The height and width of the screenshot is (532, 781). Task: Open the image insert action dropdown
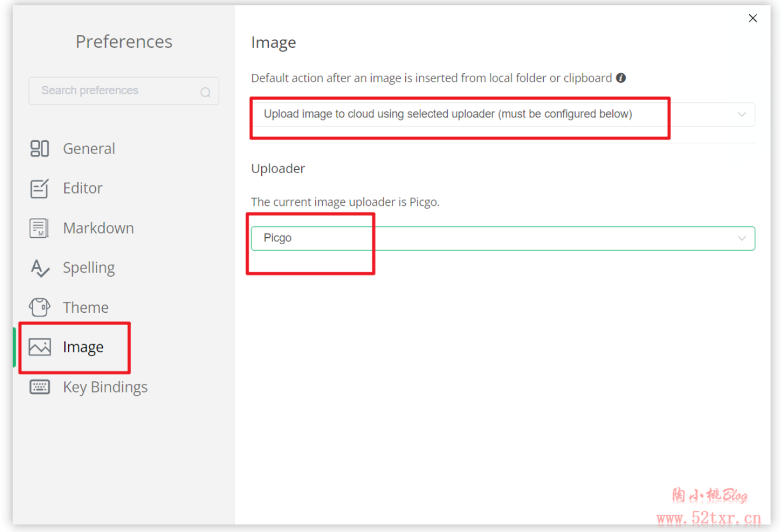pos(503,114)
